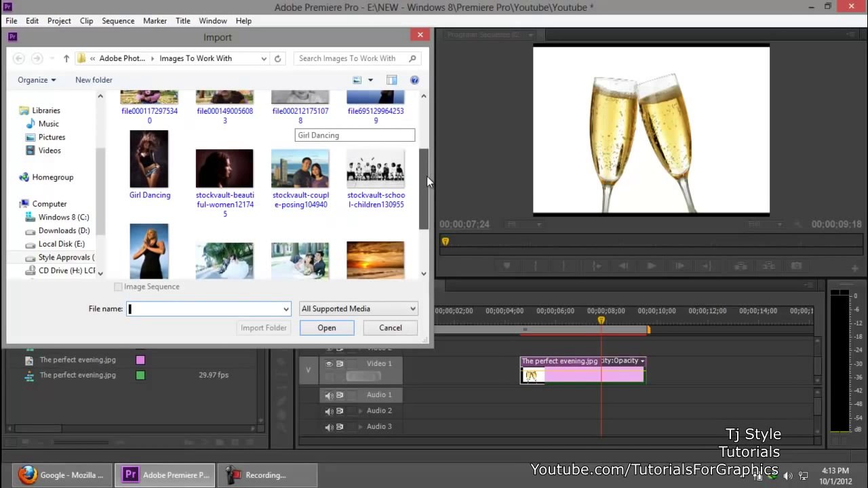Change the view icon in Import dialog
The width and height of the screenshot is (868, 488).
tap(357, 80)
